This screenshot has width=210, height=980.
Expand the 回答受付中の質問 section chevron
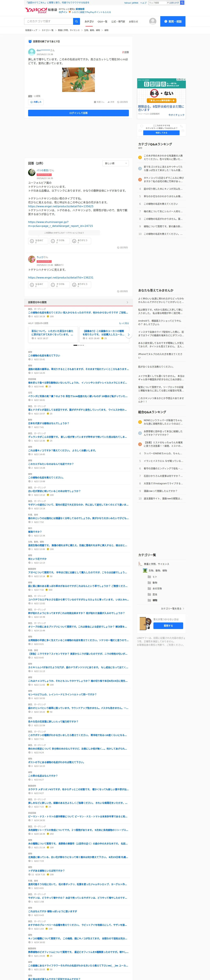(127, 302)
